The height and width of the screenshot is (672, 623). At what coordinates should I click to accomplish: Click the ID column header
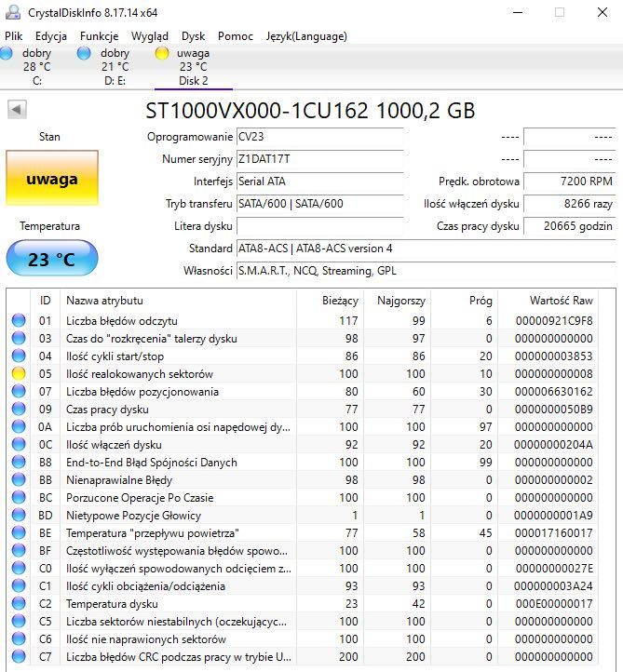pos(46,301)
